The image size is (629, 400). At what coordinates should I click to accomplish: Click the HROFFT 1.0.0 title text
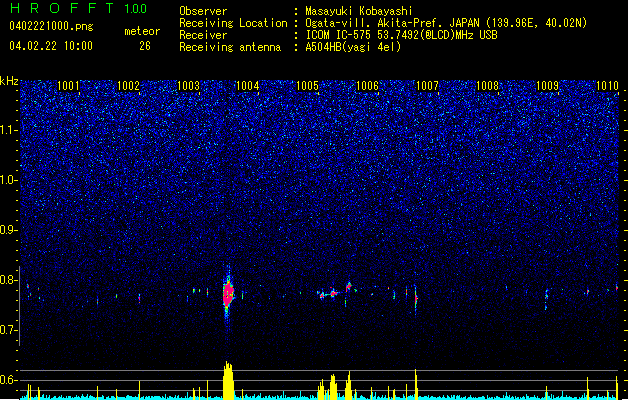pyautogui.click(x=79, y=8)
